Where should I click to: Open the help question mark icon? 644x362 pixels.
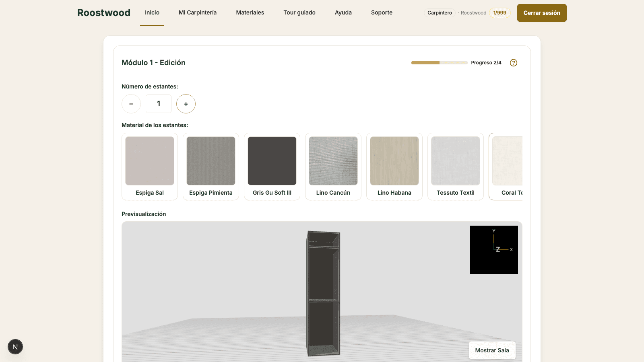click(x=514, y=63)
